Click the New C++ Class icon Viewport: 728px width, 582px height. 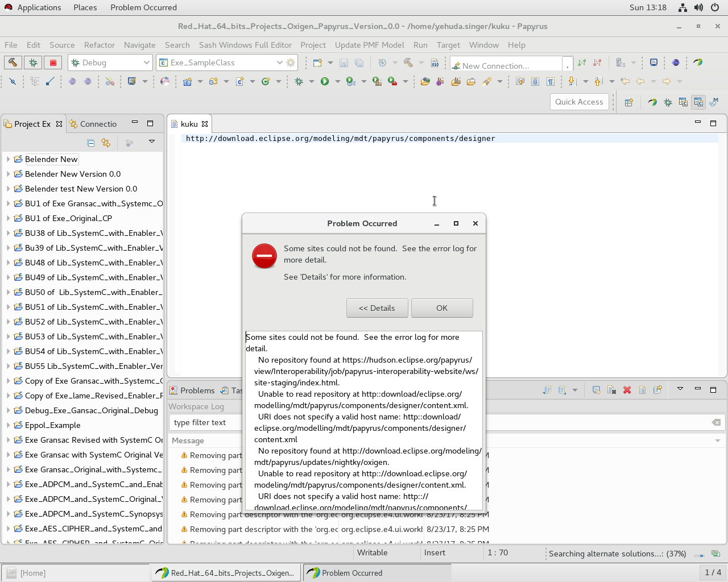[x=265, y=81]
